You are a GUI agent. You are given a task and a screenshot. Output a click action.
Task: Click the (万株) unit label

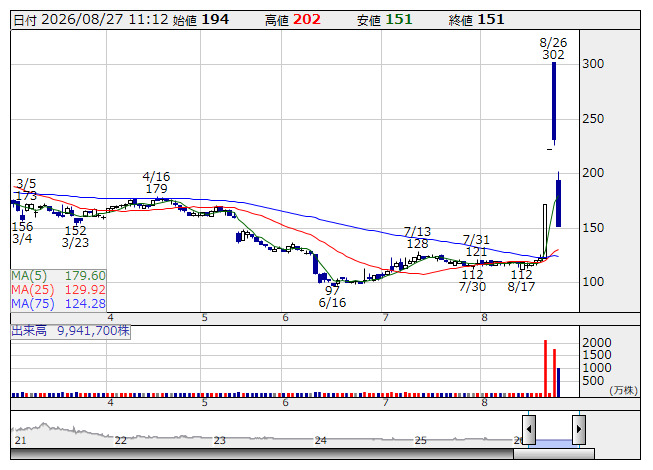[623, 390]
